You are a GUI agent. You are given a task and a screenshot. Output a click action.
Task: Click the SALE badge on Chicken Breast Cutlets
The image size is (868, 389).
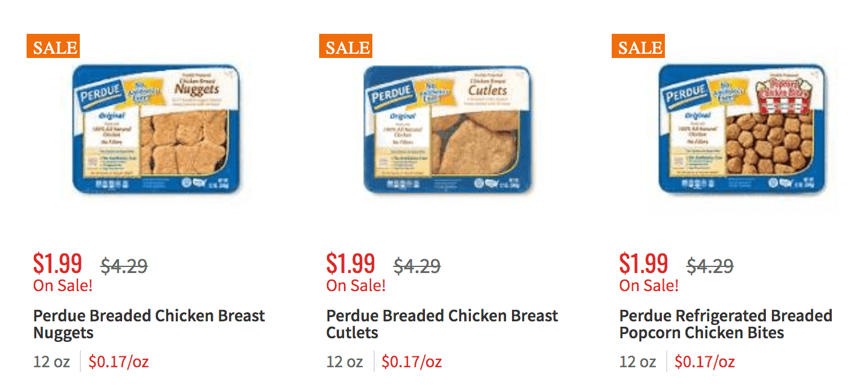(x=346, y=47)
